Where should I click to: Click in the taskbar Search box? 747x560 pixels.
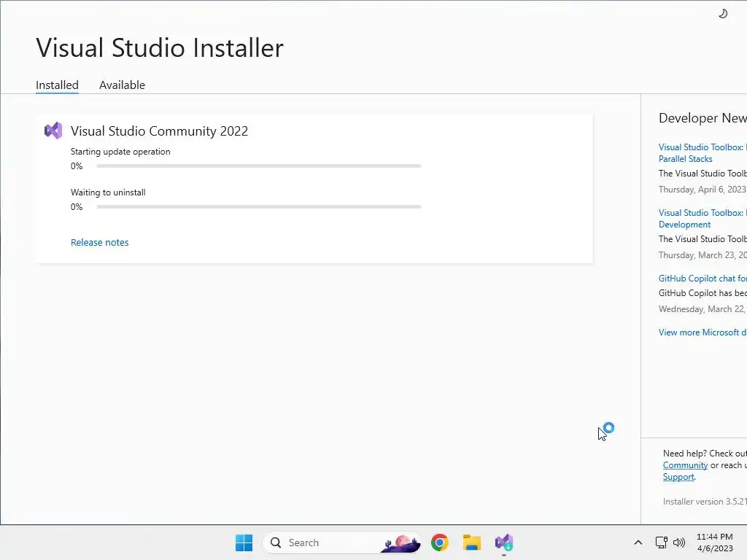(x=341, y=542)
